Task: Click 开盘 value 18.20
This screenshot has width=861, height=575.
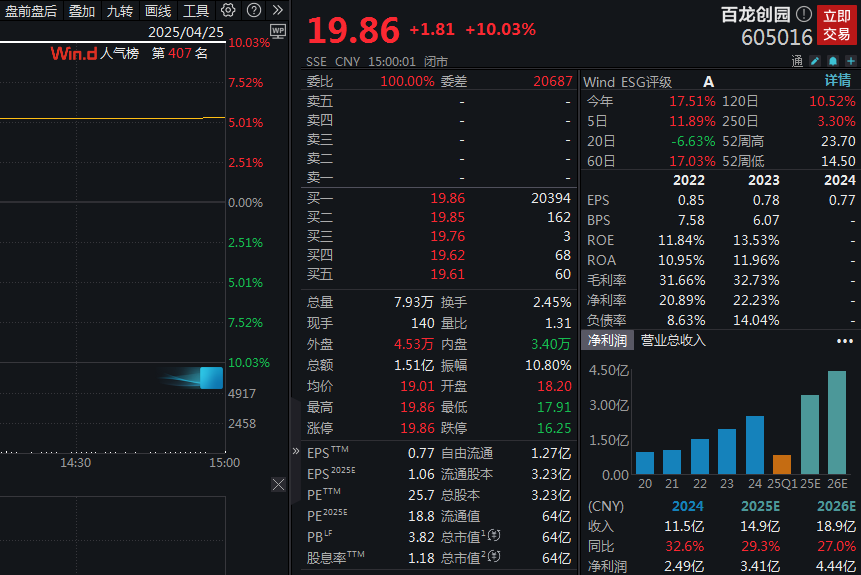Action: click(x=554, y=386)
